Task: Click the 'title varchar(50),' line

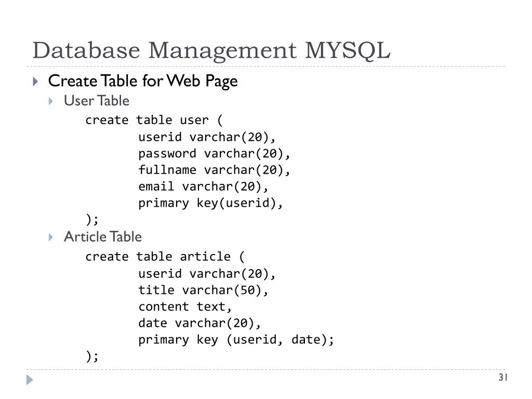Action: pyautogui.click(x=203, y=290)
